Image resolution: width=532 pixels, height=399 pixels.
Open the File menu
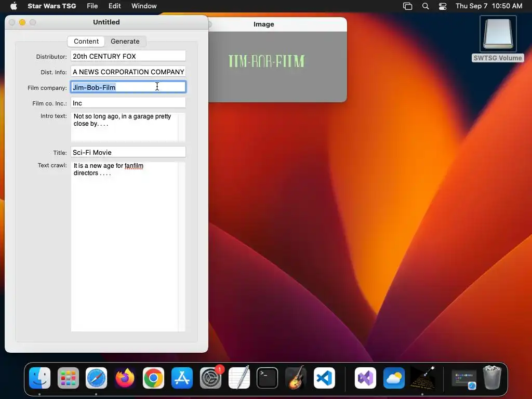coord(92,6)
